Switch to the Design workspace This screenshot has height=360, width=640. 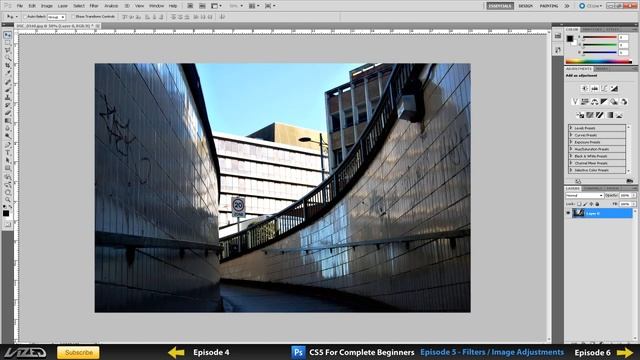click(x=526, y=6)
